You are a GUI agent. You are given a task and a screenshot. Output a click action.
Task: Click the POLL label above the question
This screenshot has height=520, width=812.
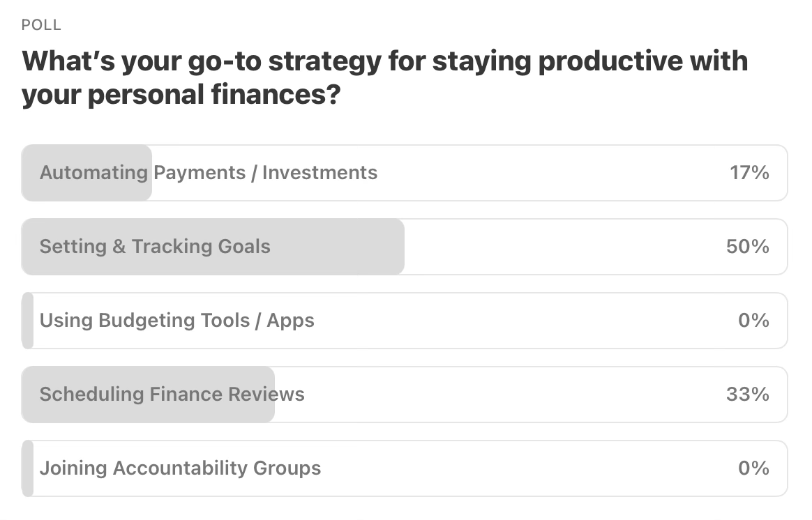coord(41,25)
